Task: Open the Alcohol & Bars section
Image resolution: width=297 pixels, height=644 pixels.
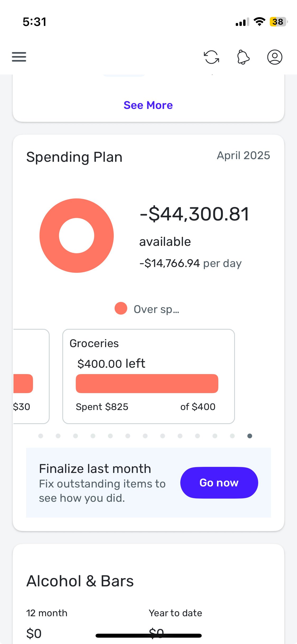Action: [80, 581]
